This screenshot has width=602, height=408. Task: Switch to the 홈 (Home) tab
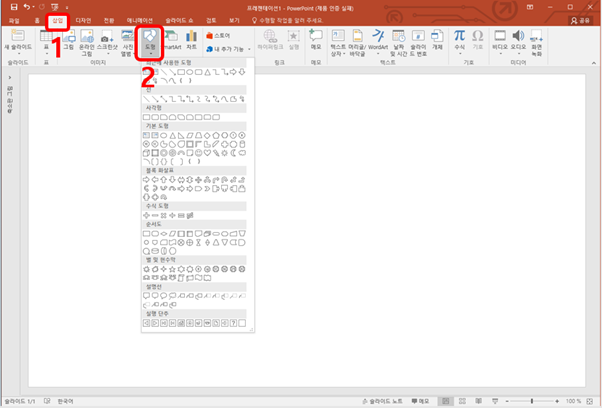(x=37, y=20)
